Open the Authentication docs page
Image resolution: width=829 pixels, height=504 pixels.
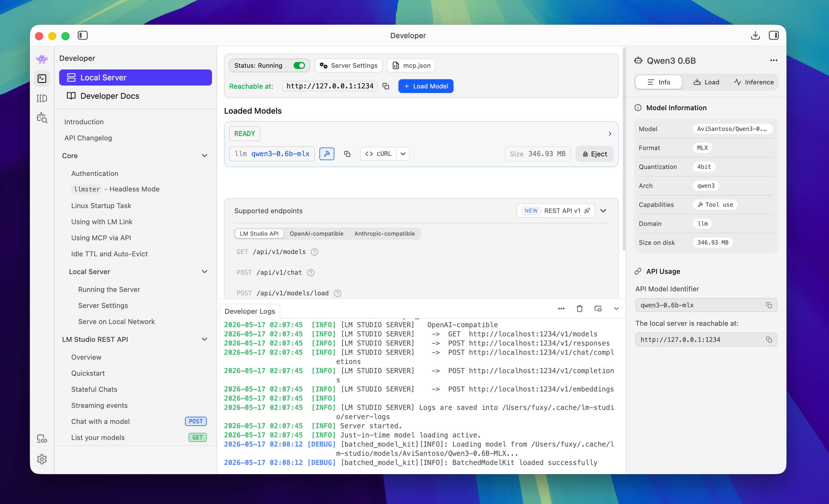[95, 173]
